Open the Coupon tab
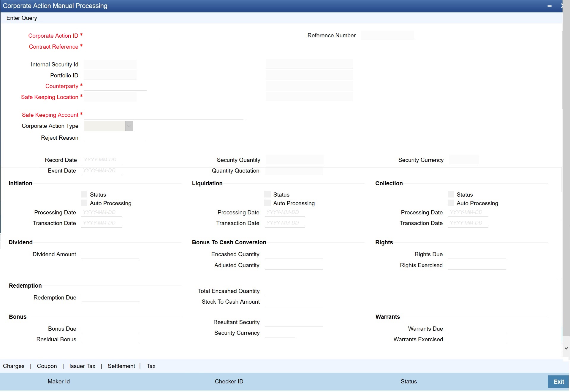The image size is (570, 392). point(47,366)
